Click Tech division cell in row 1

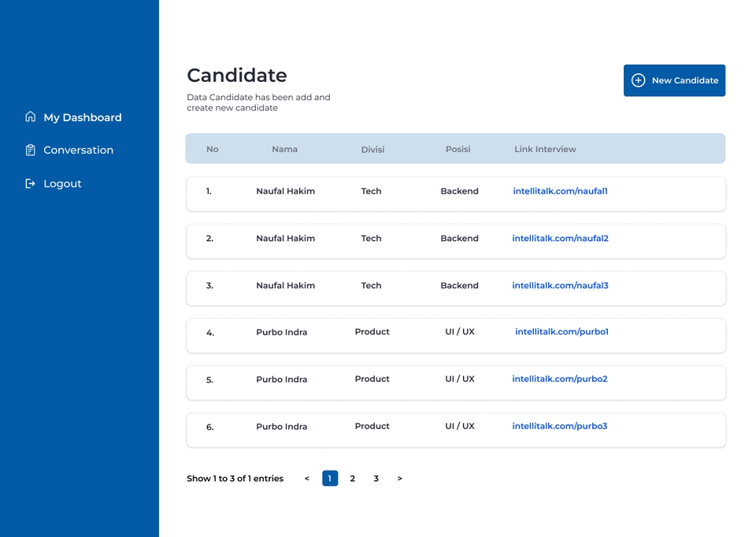(371, 191)
